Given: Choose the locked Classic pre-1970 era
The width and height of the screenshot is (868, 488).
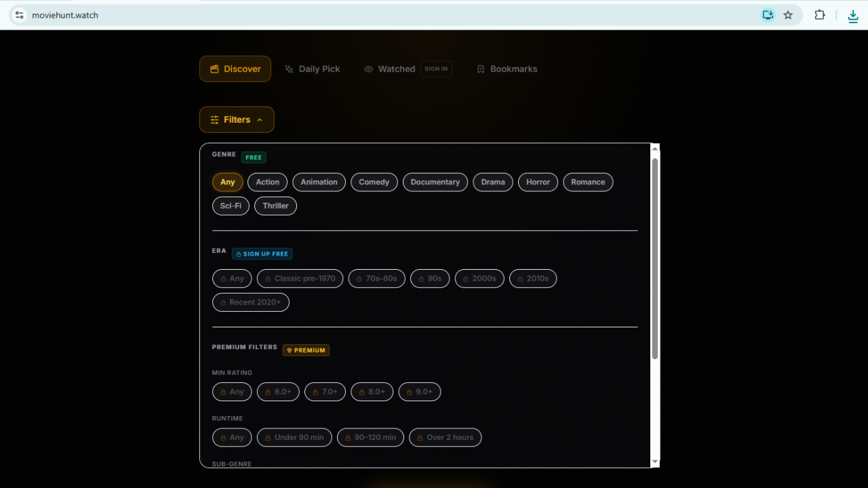Looking at the screenshot, I should (300, 279).
